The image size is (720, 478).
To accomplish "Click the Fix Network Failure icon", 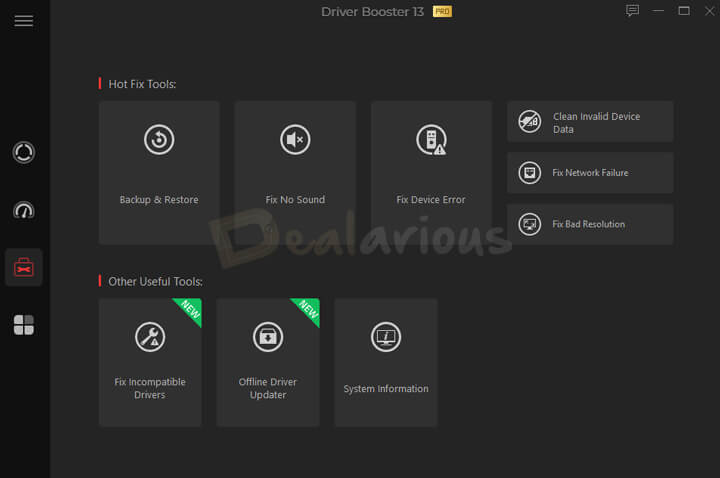I will pyautogui.click(x=529, y=173).
